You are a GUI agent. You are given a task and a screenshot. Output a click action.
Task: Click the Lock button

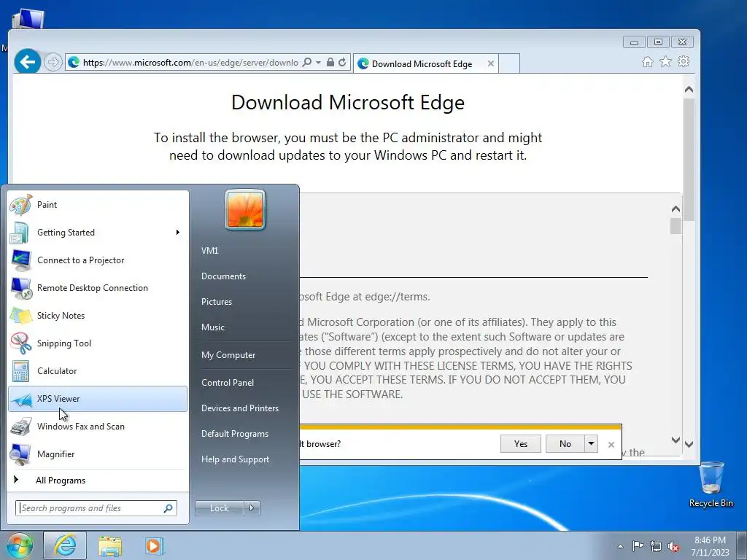click(219, 508)
